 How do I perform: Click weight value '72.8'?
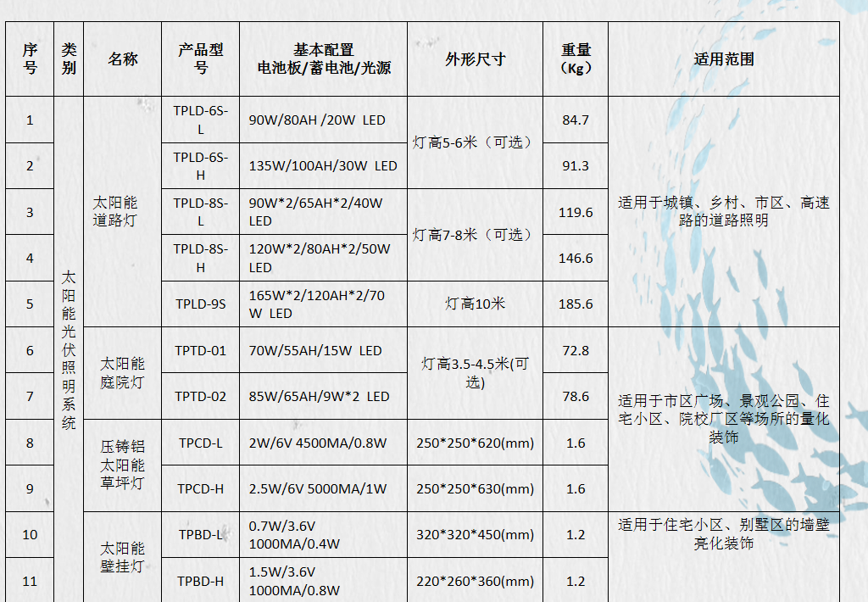pyautogui.click(x=576, y=350)
